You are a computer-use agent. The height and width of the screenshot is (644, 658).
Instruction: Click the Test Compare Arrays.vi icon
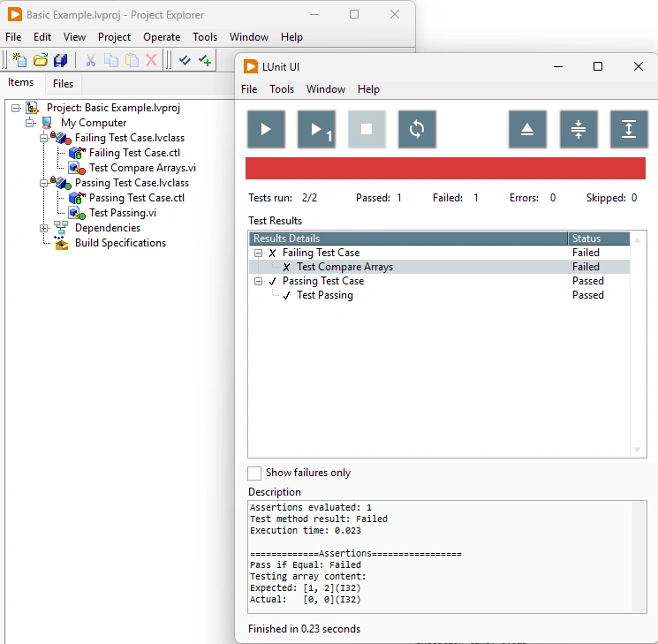point(77,168)
